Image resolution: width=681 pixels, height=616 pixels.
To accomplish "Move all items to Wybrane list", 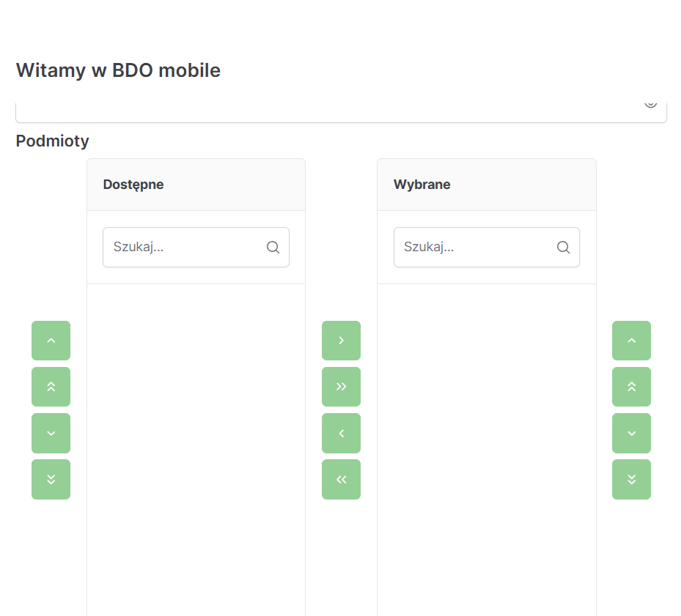I will pos(341,387).
